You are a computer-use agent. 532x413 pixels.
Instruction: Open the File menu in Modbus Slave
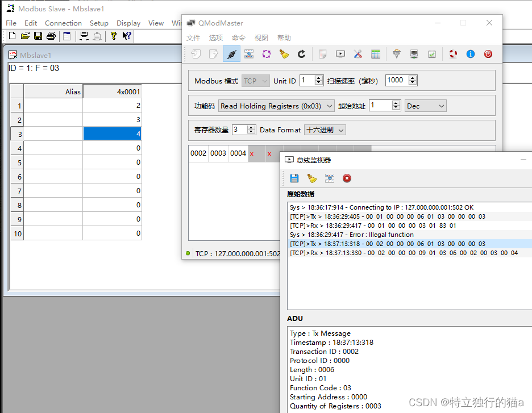tap(11, 23)
